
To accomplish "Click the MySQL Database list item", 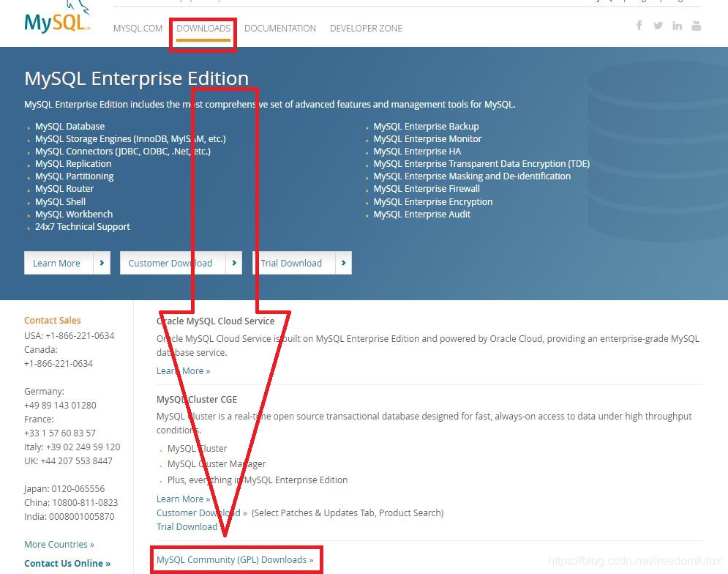I will (70, 127).
